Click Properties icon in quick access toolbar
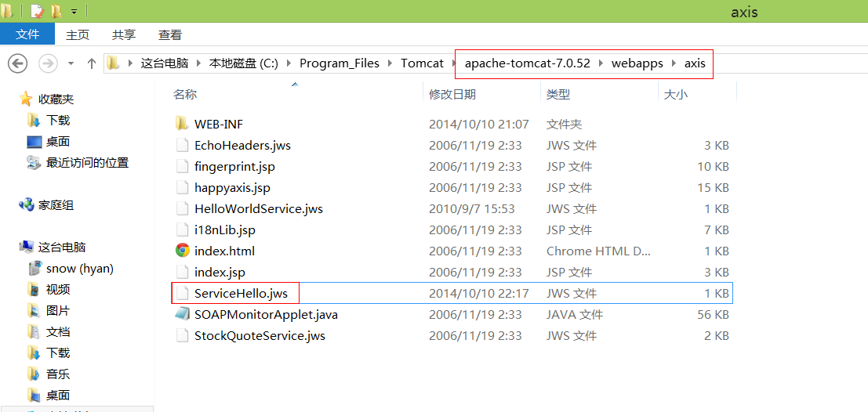 point(37,10)
